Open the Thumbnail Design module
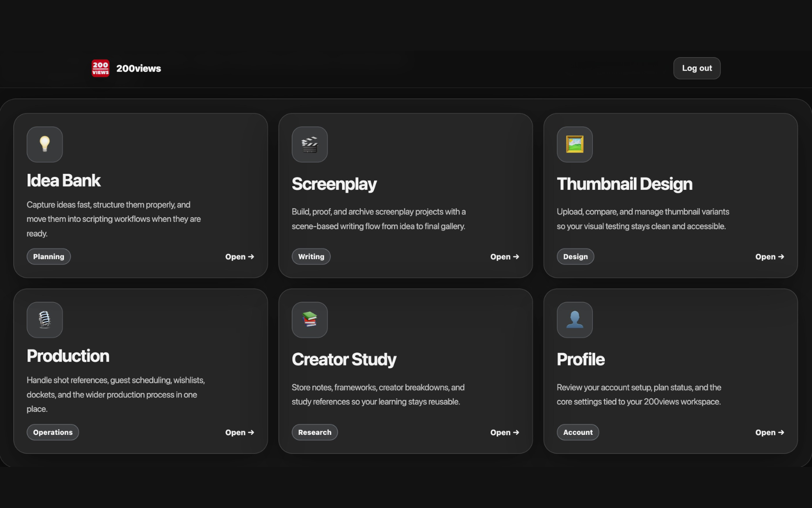 coord(769,257)
